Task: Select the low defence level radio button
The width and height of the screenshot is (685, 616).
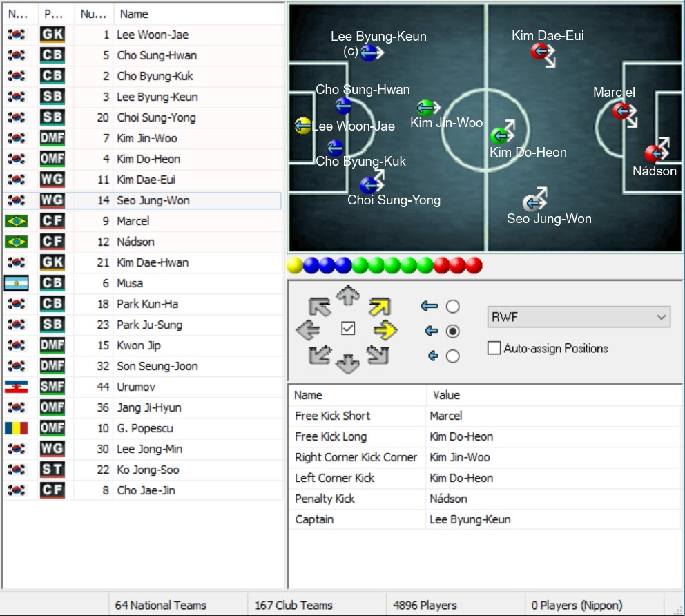Action: [x=452, y=356]
